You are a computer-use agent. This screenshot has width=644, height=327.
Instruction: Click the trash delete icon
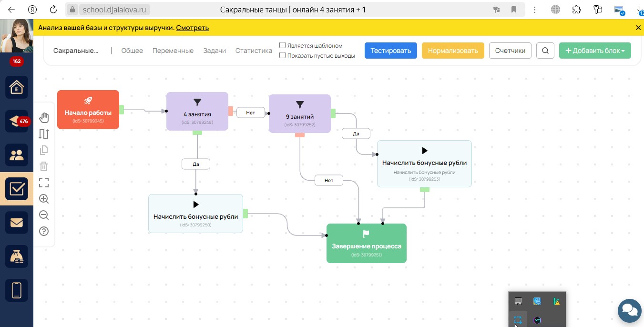tap(44, 166)
